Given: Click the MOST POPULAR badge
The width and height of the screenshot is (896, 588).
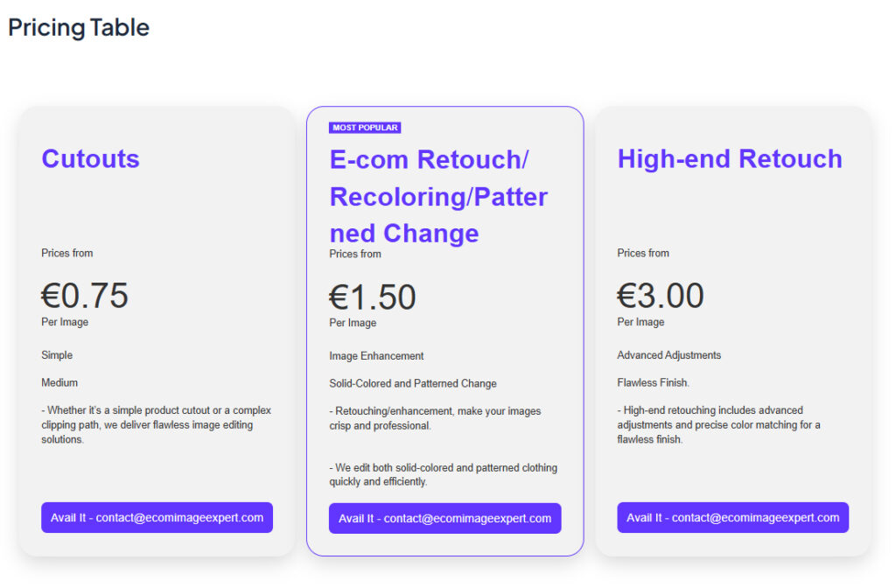Looking at the screenshot, I should [365, 128].
